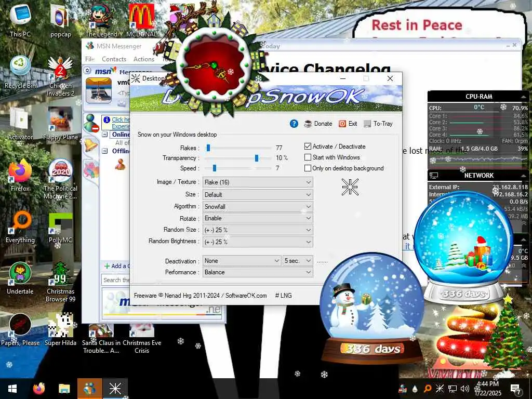Click the MSN Messenger profile picture
532x399 pixels.
[99, 90]
